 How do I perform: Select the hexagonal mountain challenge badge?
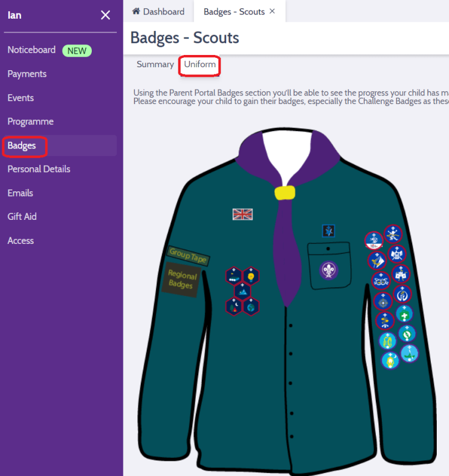(242, 291)
